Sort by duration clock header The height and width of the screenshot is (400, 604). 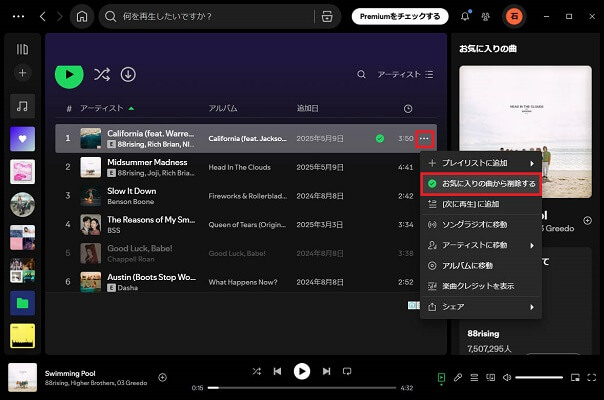[408, 109]
